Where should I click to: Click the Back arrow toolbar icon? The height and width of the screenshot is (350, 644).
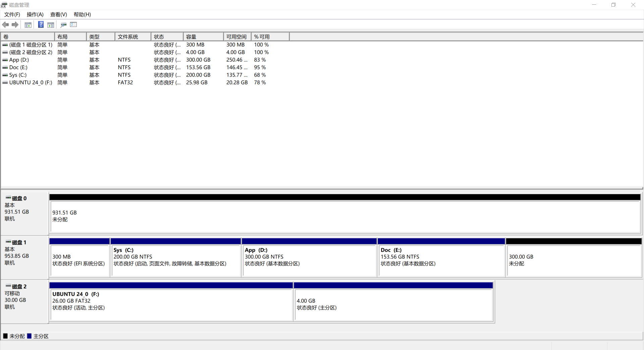coord(5,25)
